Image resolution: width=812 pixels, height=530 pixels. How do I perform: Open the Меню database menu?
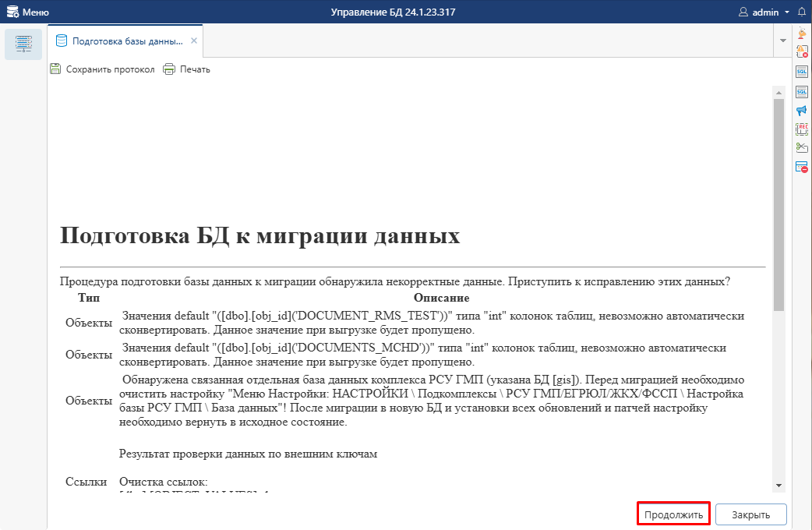(27, 12)
